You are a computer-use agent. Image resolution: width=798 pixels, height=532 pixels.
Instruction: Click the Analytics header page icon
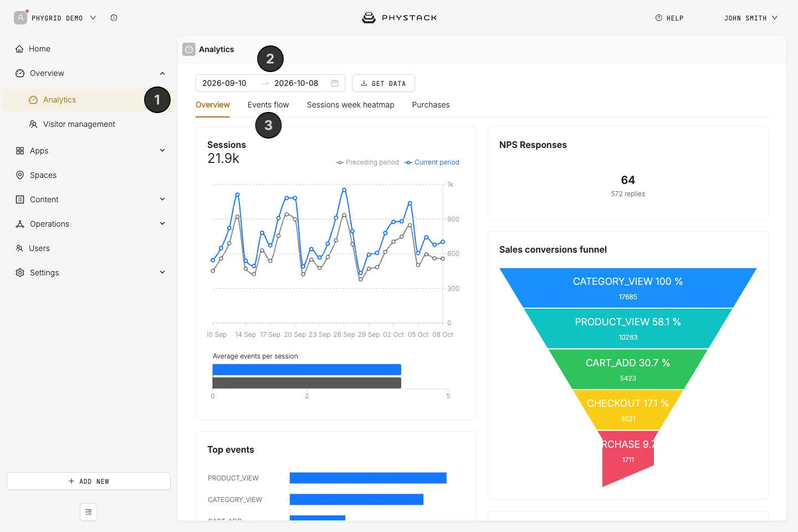189,49
